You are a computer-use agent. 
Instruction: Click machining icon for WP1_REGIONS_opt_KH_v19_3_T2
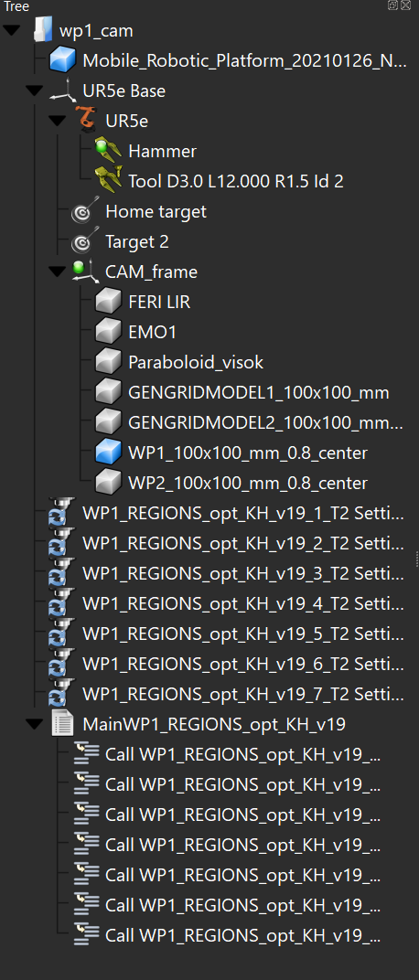coord(61,572)
